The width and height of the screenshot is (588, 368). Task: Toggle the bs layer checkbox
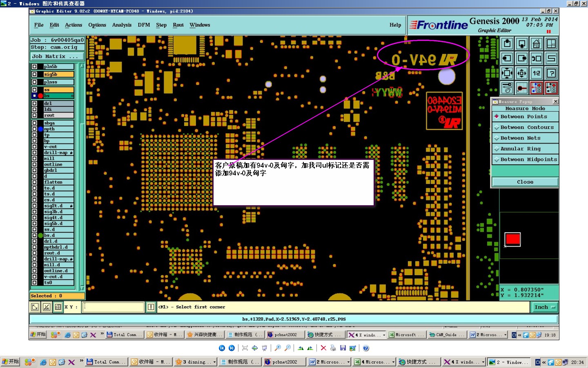pos(34,96)
